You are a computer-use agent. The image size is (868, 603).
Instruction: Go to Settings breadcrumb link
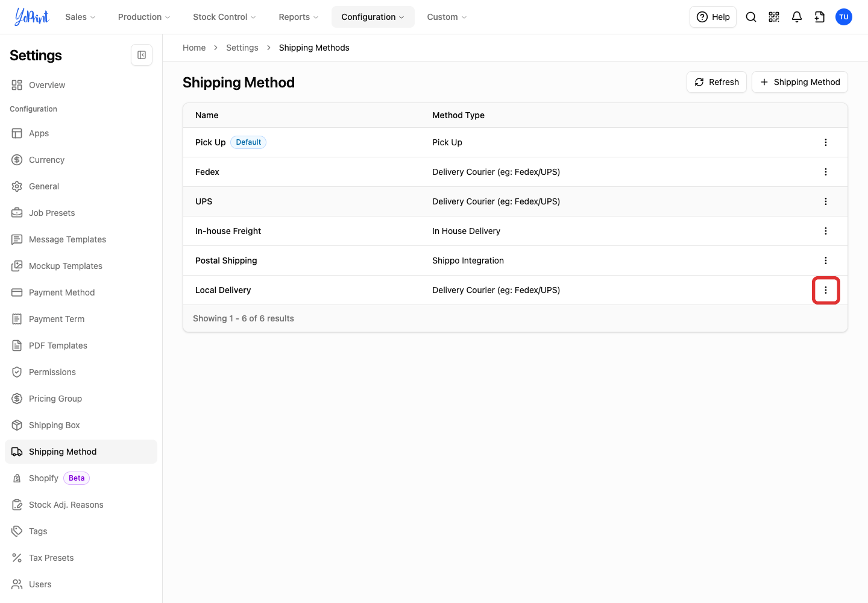coord(242,48)
